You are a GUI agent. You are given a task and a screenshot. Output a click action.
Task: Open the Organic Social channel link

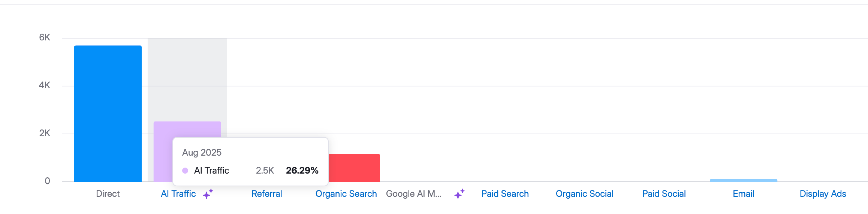point(584,194)
